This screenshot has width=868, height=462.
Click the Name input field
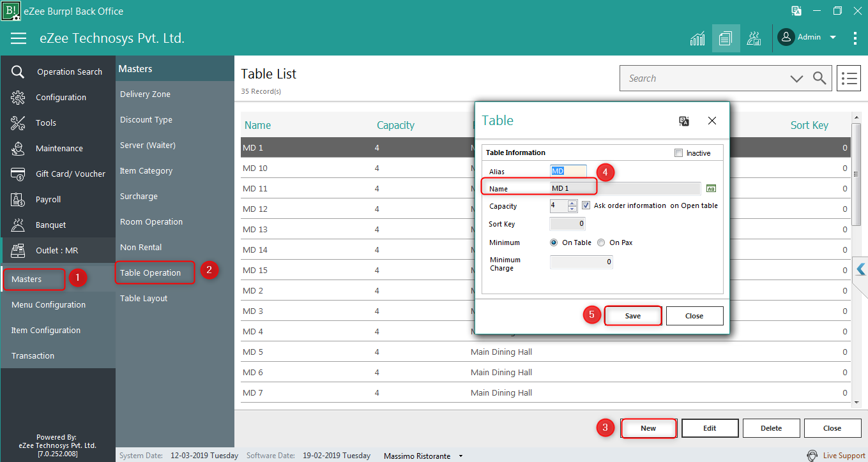click(625, 188)
